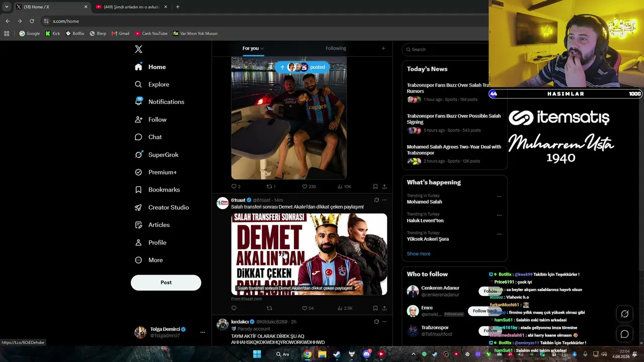
Task: Open the boat photo in the top post
Action: click(x=289, y=118)
